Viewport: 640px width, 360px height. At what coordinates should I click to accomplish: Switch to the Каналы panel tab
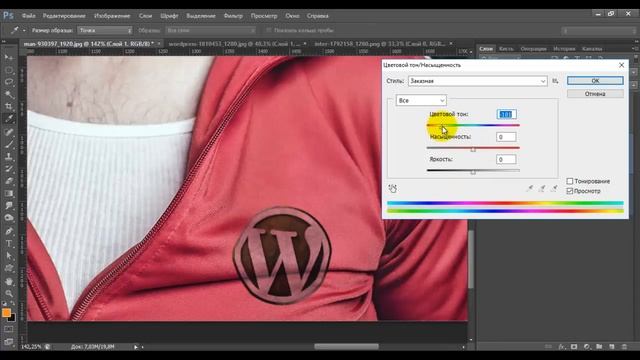pos(592,49)
